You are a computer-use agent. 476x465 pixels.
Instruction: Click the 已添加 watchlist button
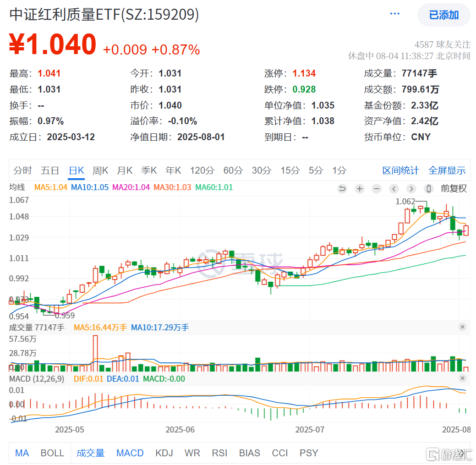point(443,15)
